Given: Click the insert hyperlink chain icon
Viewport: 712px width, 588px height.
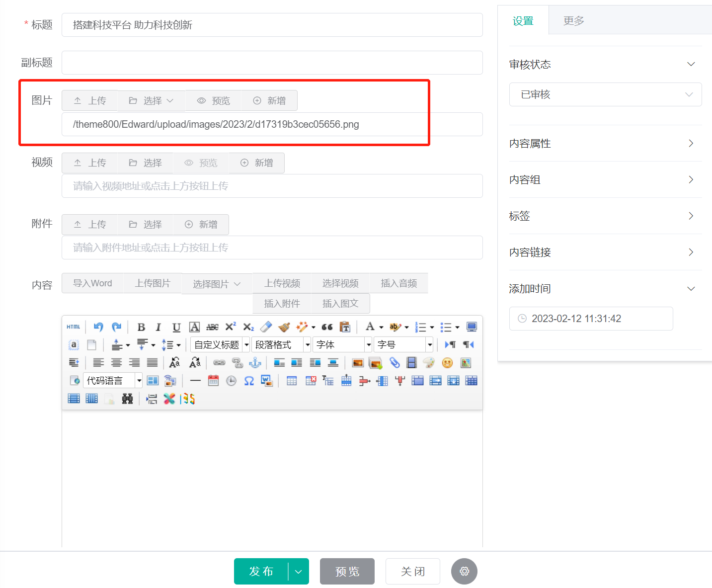Looking at the screenshot, I should [x=219, y=363].
